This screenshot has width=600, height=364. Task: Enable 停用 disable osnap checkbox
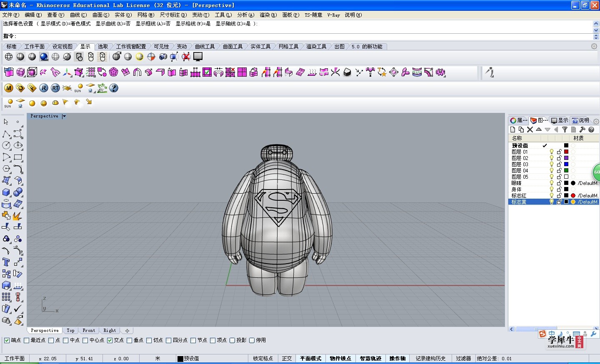(252, 340)
